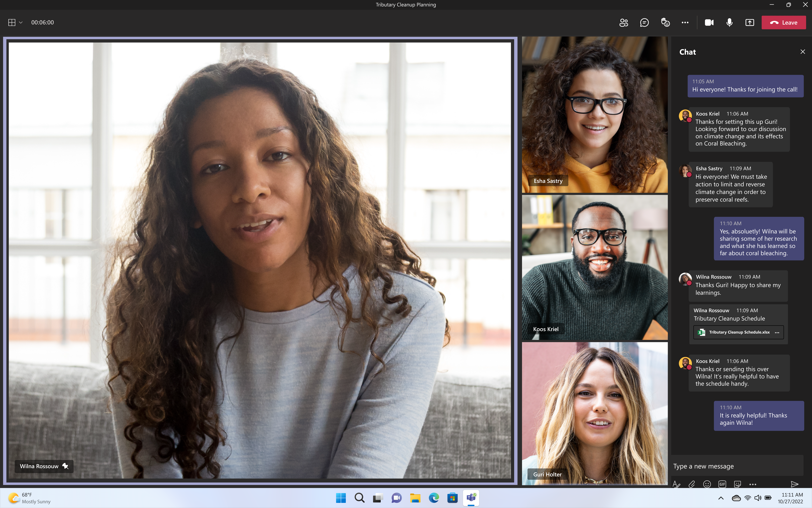Click Koos Kriel's avatar on 'Thanks or sending' message
The height and width of the screenshot is (508, 812).
(x=685, y=363)
